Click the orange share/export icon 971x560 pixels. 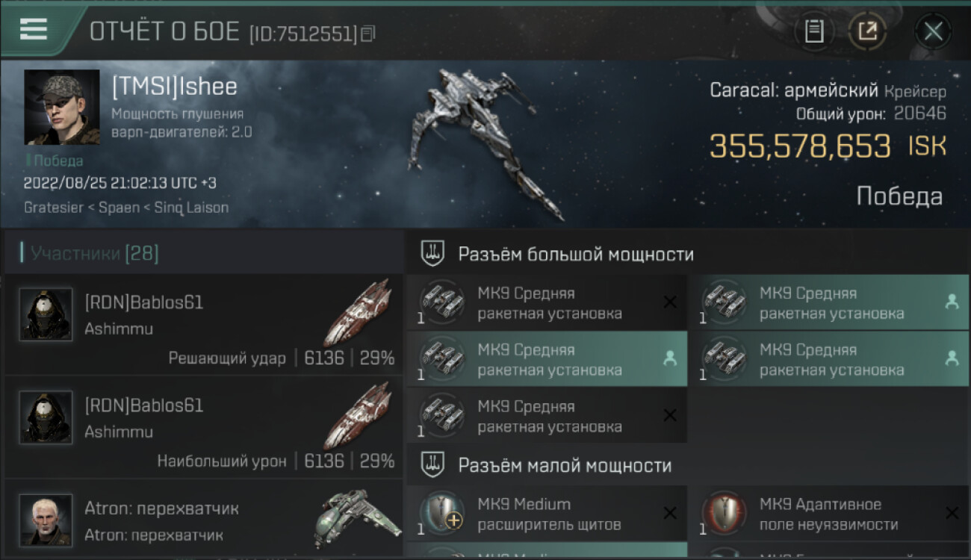point(867,31)
